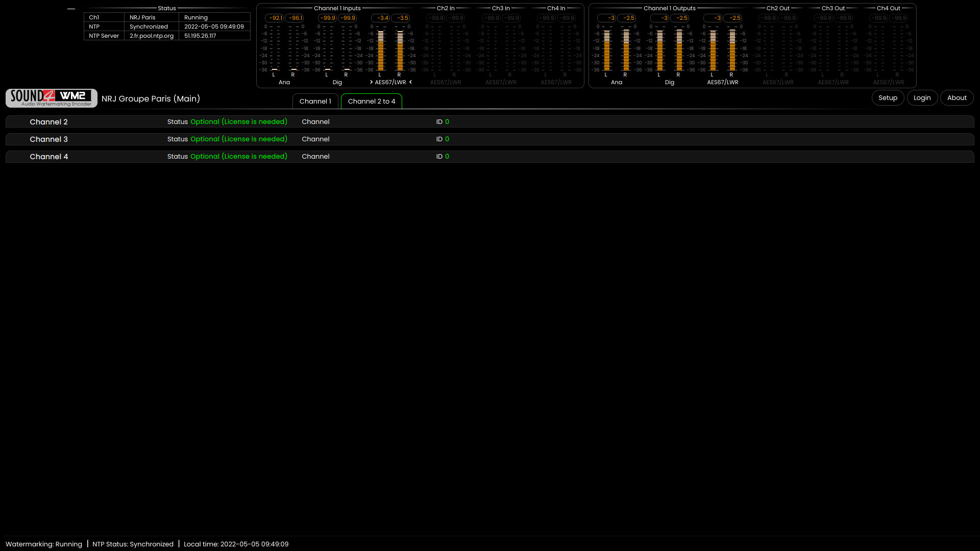Image resolution: width=980 pixels, height=551 pixels.
Task: Select the Dig input source label
Action: 337,82
